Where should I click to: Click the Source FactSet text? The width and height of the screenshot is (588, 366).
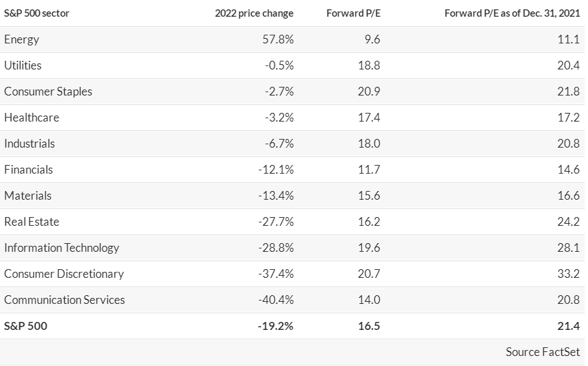(x=543, y=352)
